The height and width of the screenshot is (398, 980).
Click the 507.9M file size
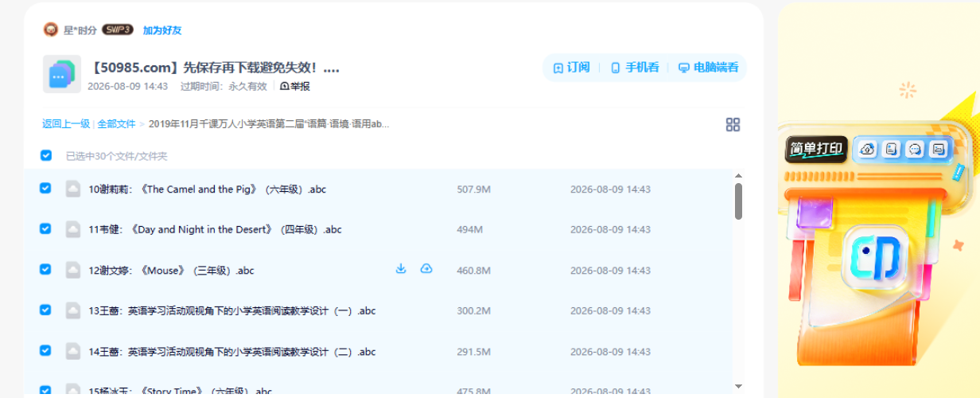click(474, 189)
